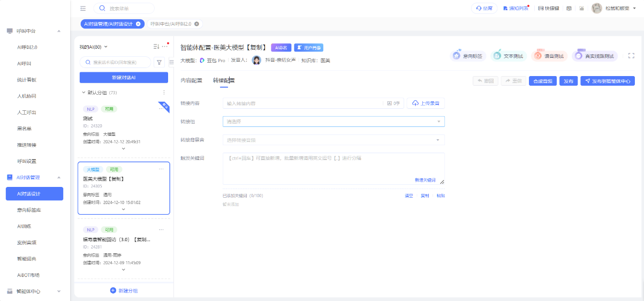
Task: Open the filter icon beside AI search
Action: tap(159, 62)
